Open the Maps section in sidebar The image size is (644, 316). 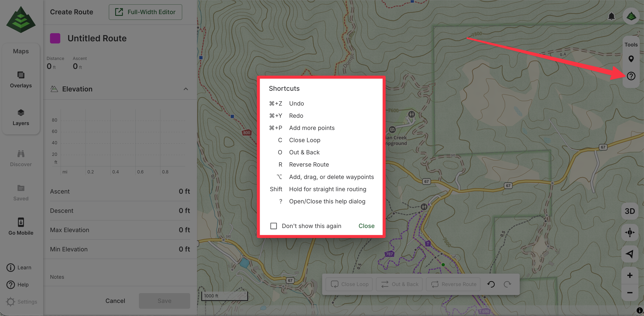[21, 51]
